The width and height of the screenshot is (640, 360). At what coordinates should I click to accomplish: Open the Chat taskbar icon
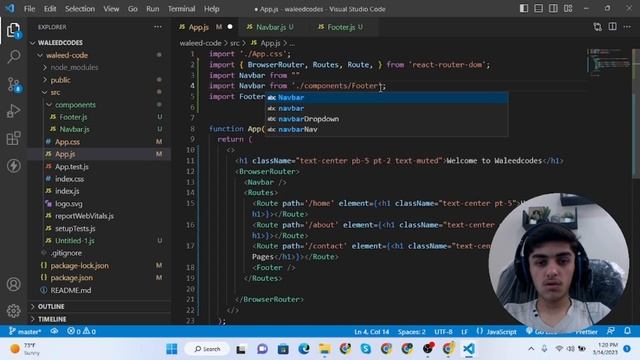click(x=262, y=349)
